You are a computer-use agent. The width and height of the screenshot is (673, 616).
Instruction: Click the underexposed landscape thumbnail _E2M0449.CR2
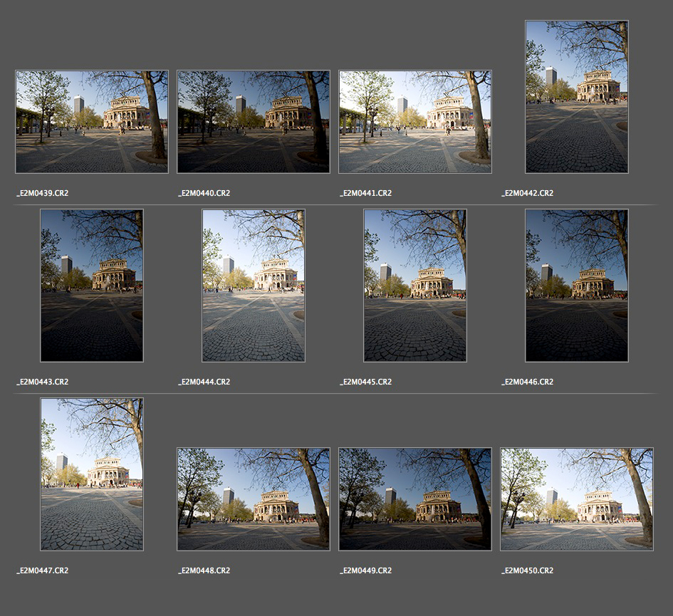[x=415, y=499]
